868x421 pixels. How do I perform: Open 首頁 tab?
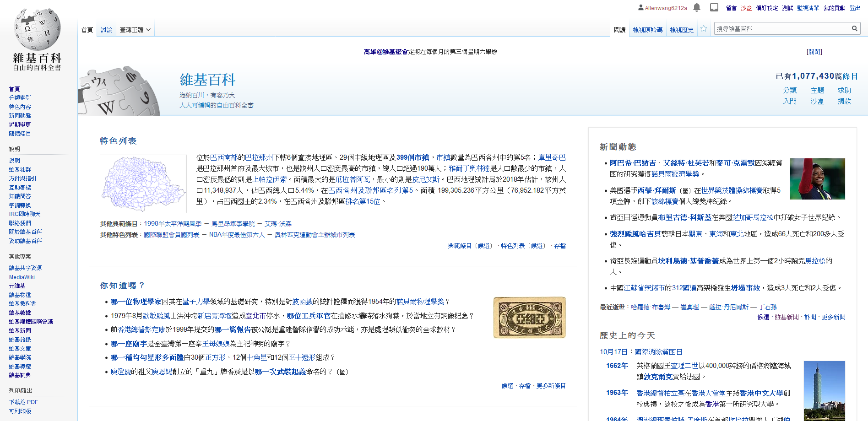(x=87, y=30)
